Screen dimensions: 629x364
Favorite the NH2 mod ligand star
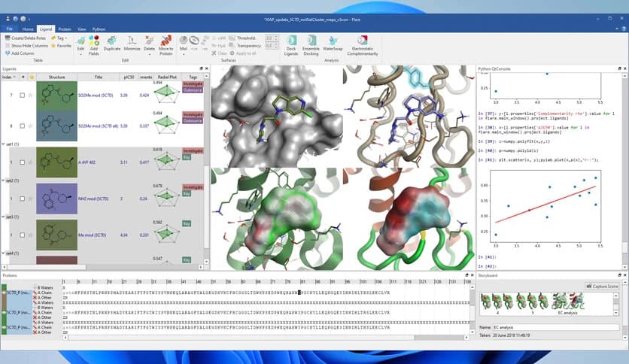click(x=31, y=199)
